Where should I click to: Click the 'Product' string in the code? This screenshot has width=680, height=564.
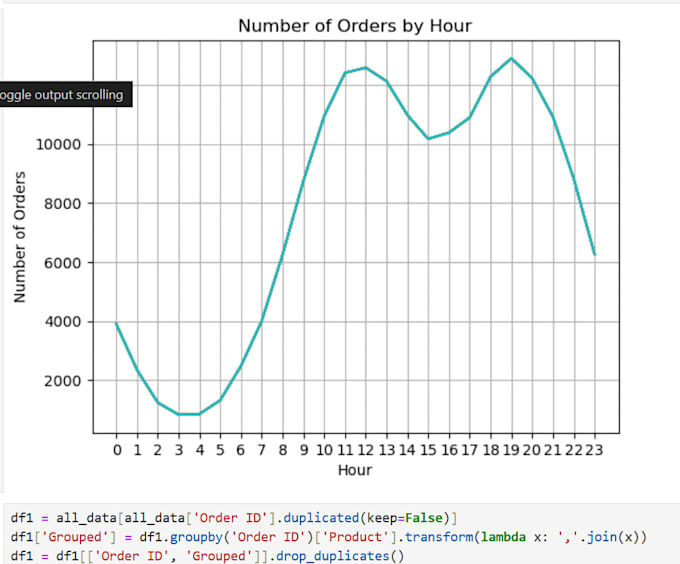[356, 537]
